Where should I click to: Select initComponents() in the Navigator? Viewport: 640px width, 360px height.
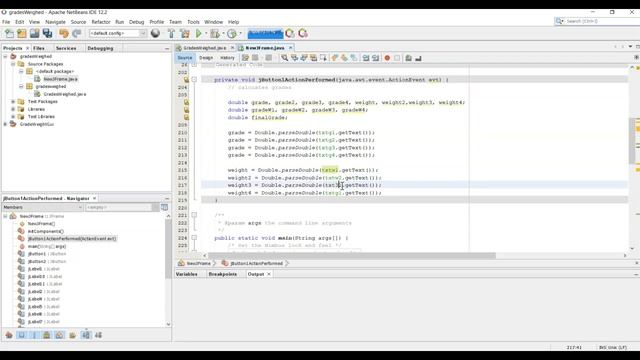pyautogui.click(x=46, y=231)
